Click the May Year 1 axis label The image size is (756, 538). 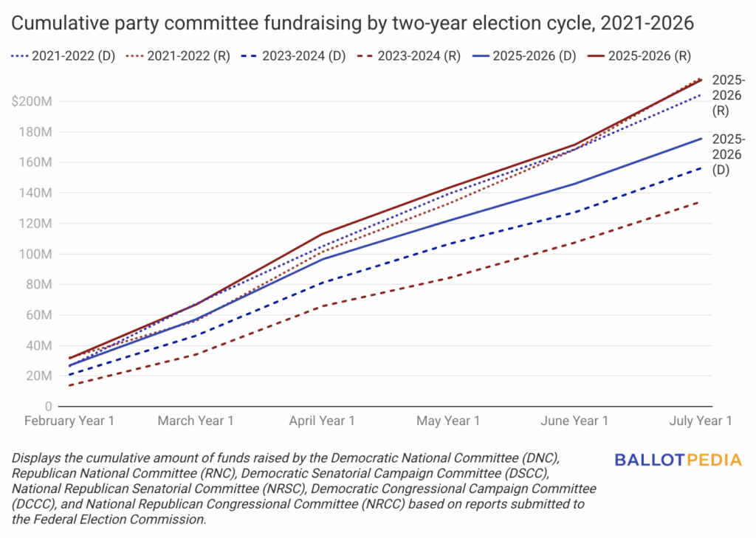(448, 421)
